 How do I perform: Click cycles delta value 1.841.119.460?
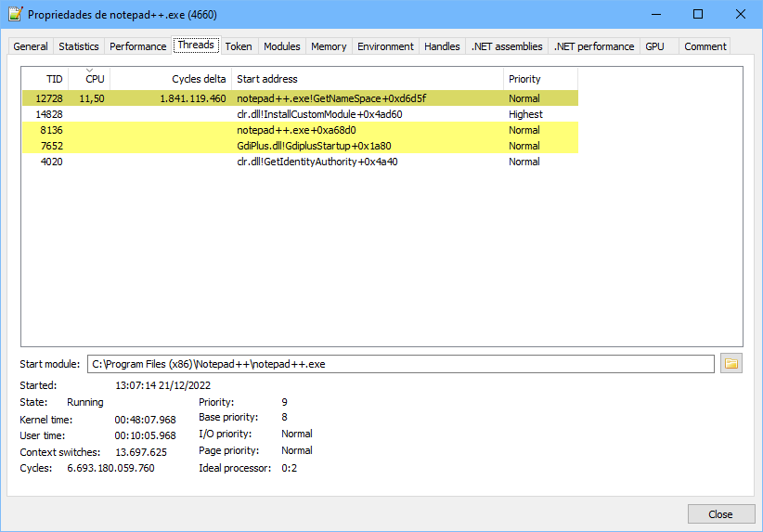(x=193, y=98)
